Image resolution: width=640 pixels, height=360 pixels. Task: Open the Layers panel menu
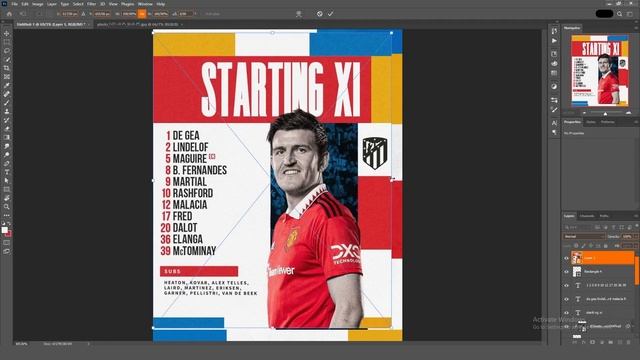(636, 216)
